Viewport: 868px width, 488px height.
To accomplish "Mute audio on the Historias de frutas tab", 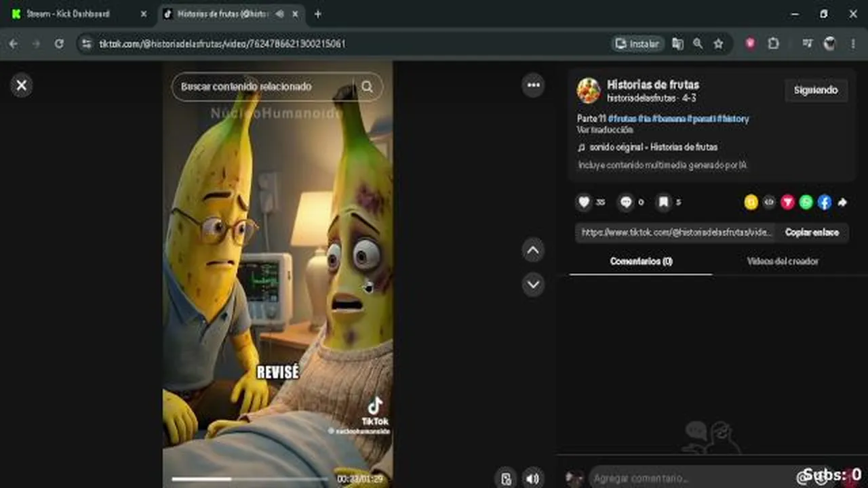I will [279, 14].
